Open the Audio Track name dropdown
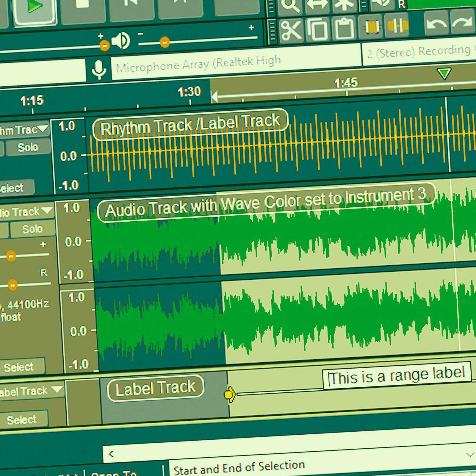 [x=48, y=210]
